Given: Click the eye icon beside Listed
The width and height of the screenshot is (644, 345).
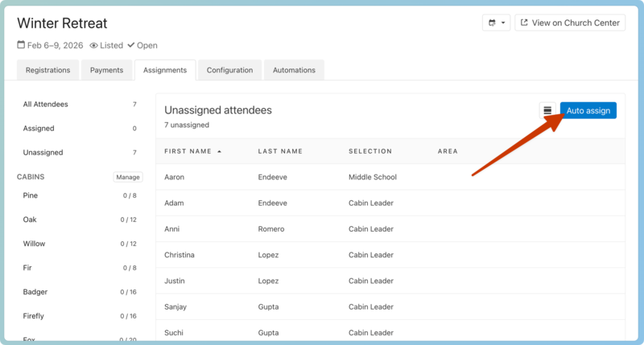Looking at the screenshot, I should click(x=94, y=46).
